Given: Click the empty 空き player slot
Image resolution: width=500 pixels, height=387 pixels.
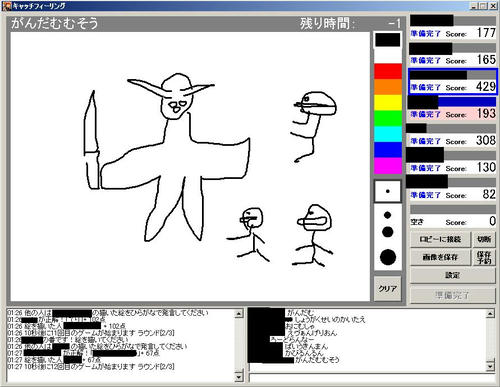Looking at the screenshot, I should tap(453, 216).
